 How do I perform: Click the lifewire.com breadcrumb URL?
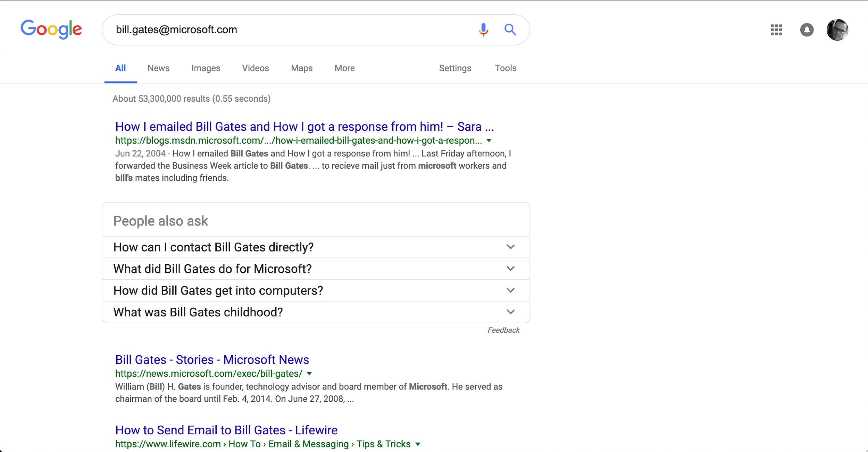tap(263, 444)
